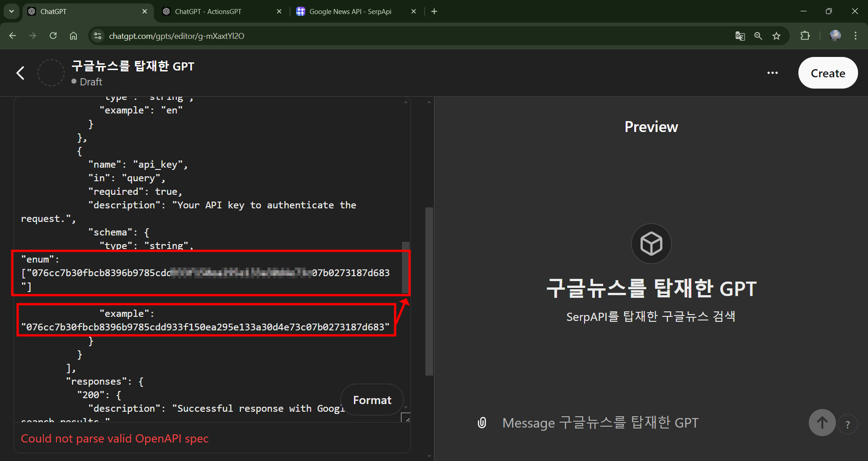Click the "example" api key value line

pos(205,327)
